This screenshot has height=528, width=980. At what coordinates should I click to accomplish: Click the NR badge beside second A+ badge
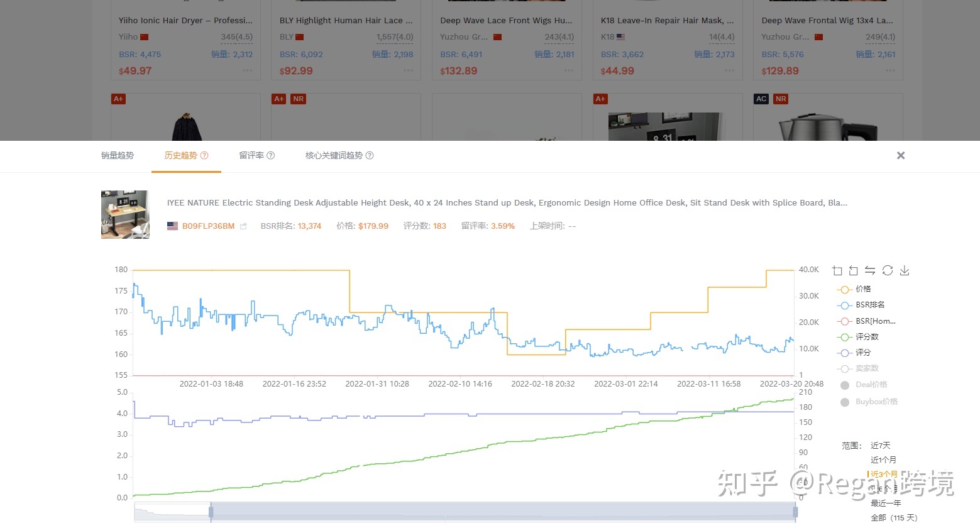click(x=299, y=99)
